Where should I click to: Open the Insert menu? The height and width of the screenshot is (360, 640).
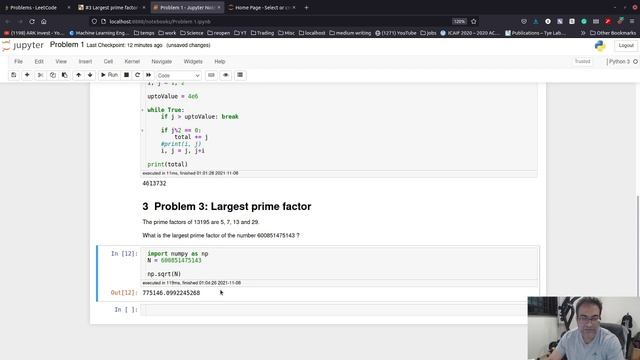(x=85, y=62)
